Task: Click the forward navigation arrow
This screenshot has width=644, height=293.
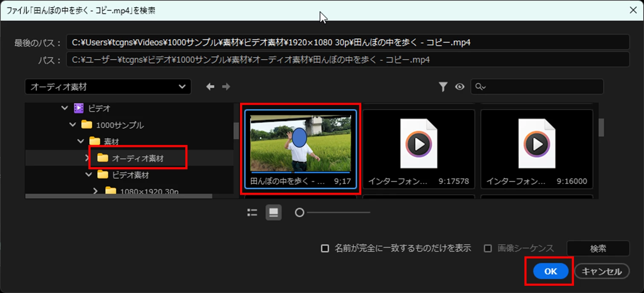Action: pos(226,87)
